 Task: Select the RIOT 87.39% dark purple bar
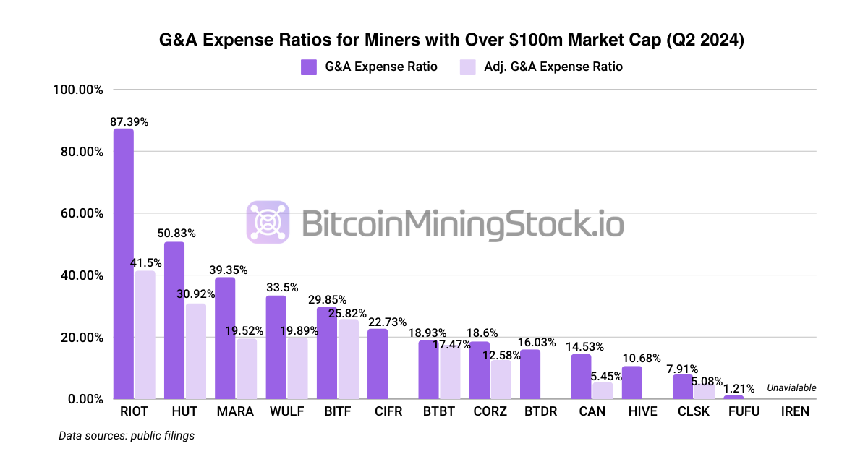tap(124, 264)
